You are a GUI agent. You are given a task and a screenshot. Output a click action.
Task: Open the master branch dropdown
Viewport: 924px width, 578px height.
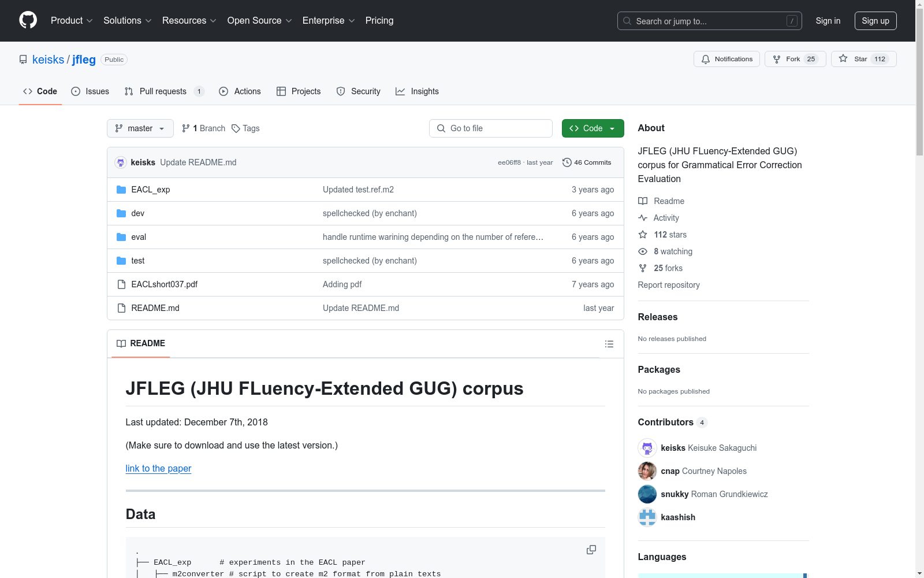pyautogui.click(x=140, y=128)
